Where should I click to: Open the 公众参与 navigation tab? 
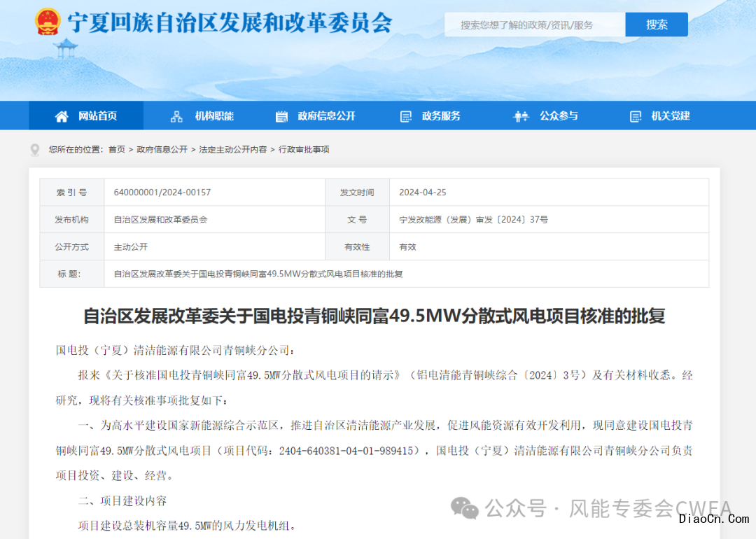click(x=546, y=115)
